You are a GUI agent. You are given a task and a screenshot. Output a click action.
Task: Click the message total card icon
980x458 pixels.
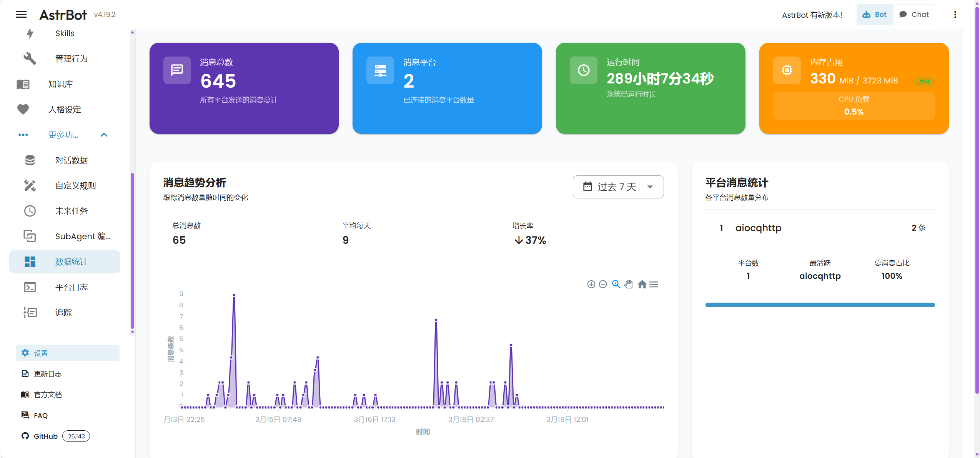(177, 70)
